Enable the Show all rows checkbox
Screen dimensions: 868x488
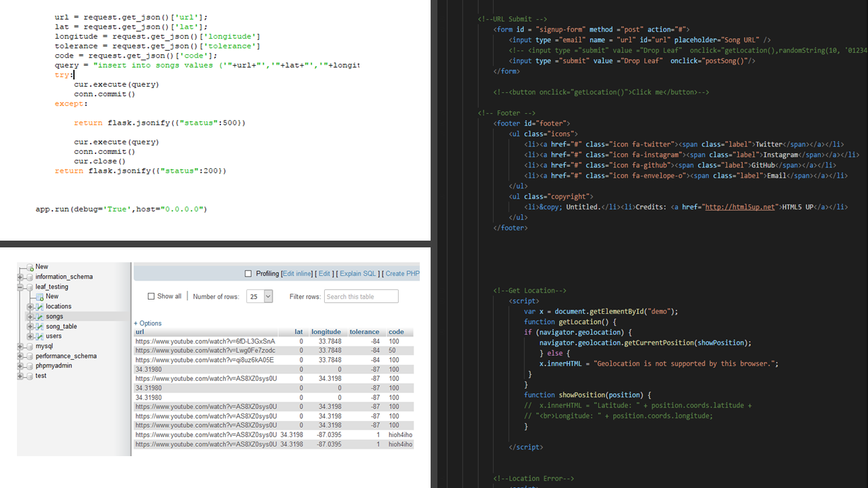[151, 296]
